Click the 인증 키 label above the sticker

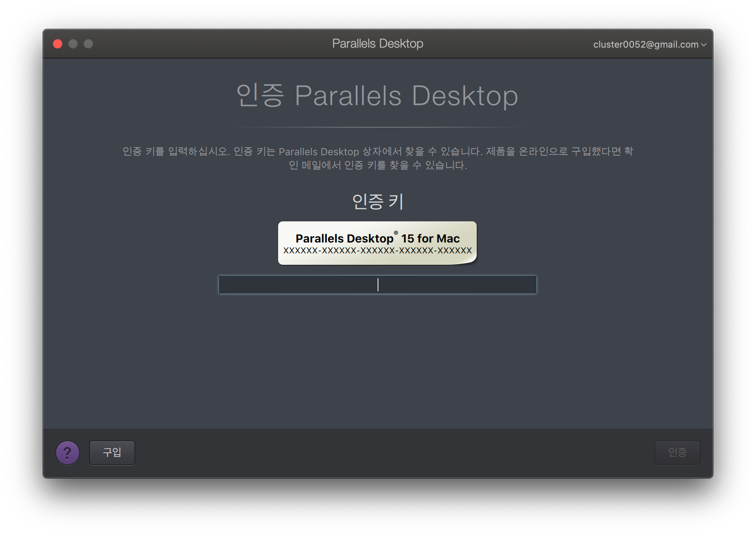coord(377,201)
